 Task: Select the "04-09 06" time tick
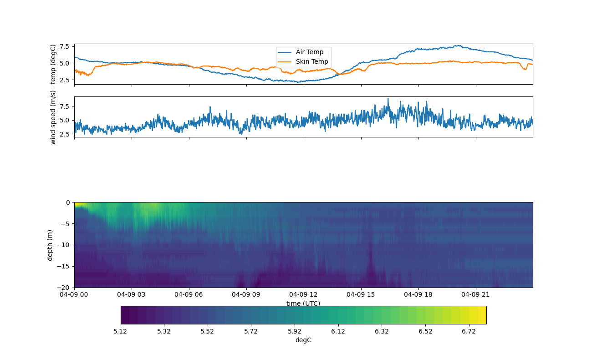point(189,294)
